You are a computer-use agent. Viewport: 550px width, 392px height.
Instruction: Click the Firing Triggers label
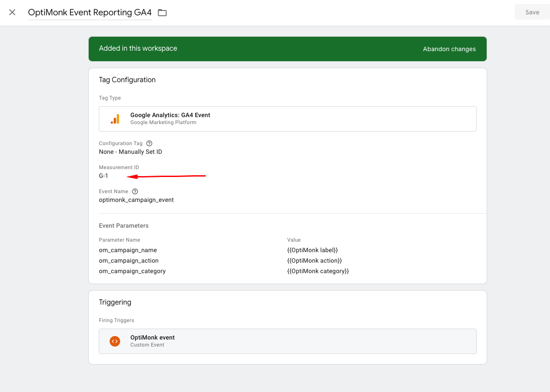(x=117, y=320)
